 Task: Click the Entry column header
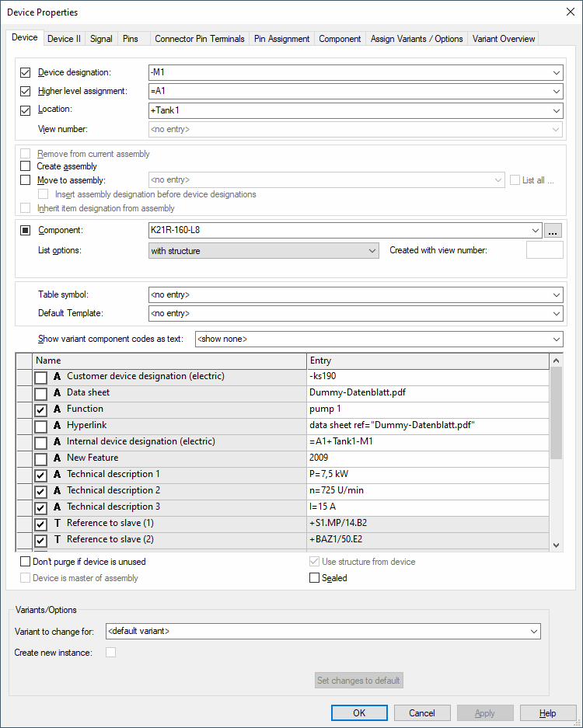[428, 361]
